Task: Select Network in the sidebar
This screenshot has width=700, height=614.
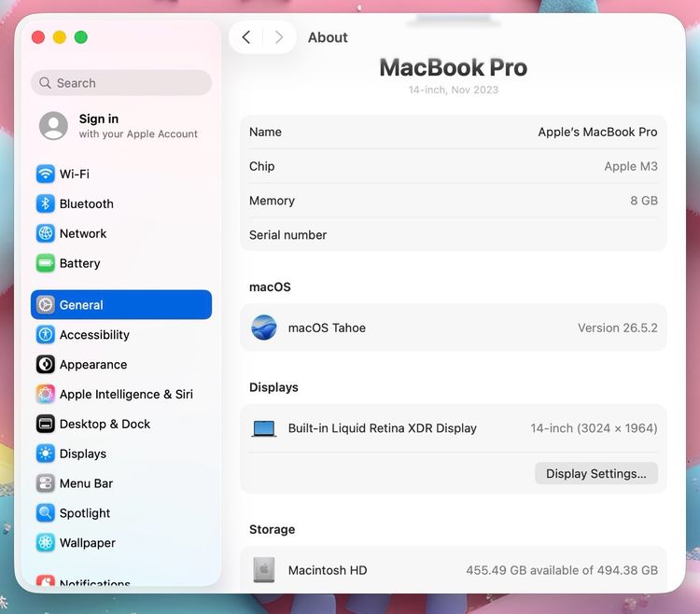Action: 121,233
